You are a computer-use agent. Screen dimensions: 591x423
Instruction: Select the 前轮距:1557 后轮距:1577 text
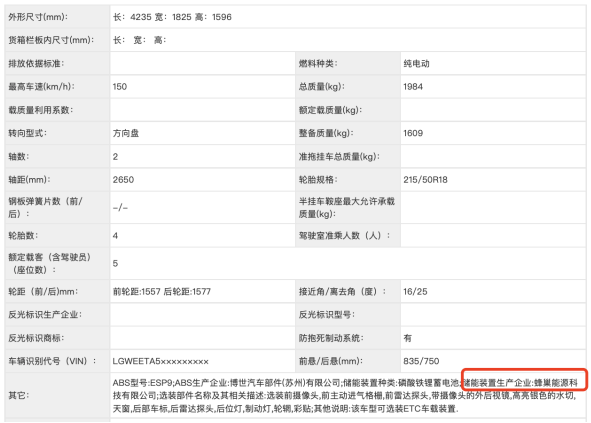(162, 291)
